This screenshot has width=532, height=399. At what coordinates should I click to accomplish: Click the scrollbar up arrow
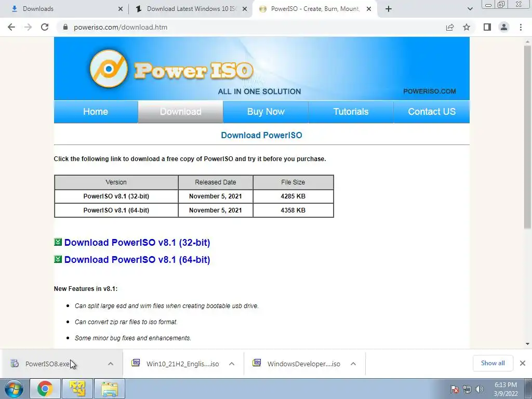[x=527, y=42]
